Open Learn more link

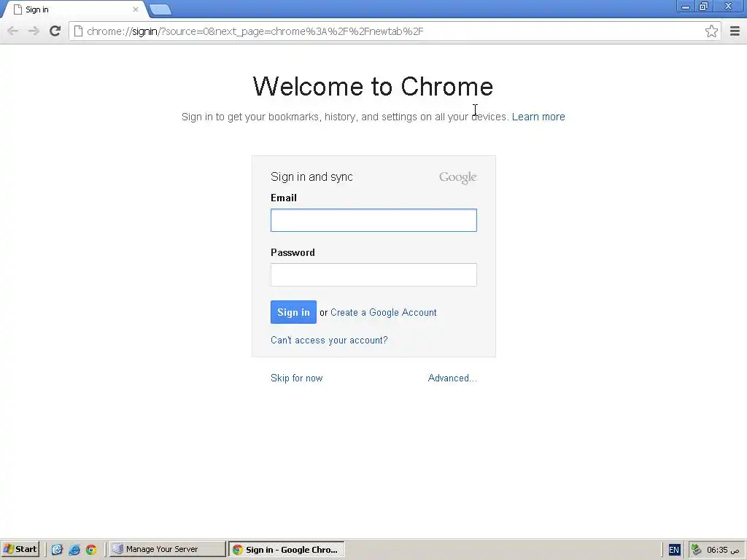click(538, 117)
